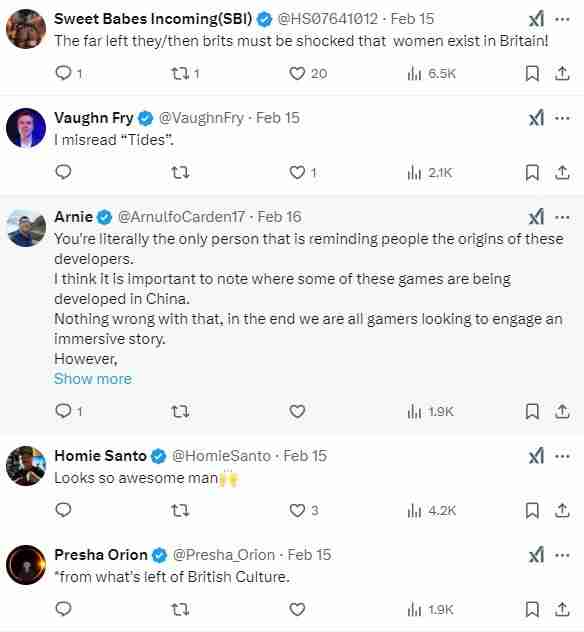Open three-dot menu on Sweet Babes Incoming tweet
This screenshot has width=584, height=632.
(562, 19)
